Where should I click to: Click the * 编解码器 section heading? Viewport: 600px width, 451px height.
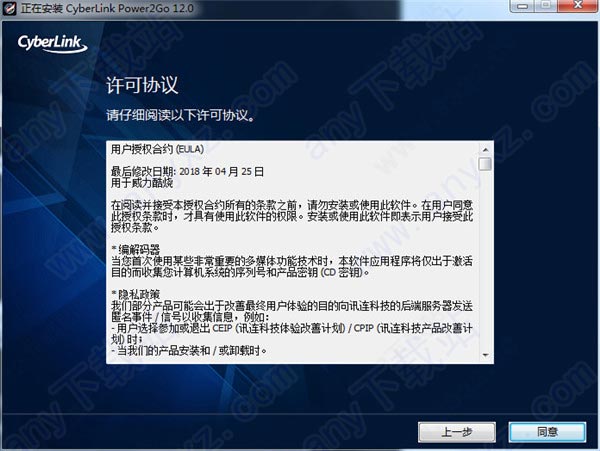[x=135, y=250]
